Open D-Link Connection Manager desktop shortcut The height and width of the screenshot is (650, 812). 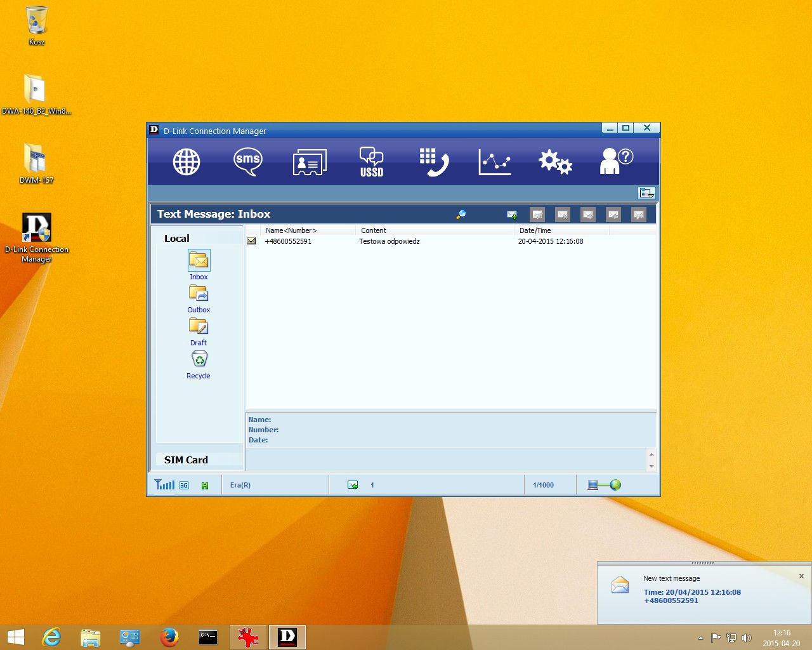[36, 237]
